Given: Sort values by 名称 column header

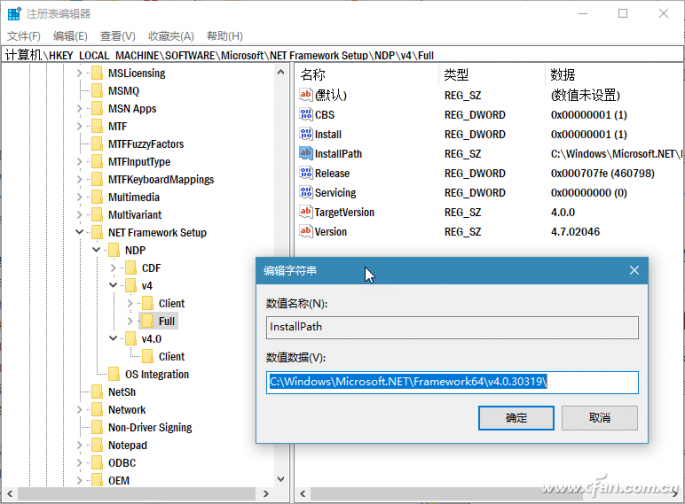Looking at the screenshot, I should [x=367, y=75].
